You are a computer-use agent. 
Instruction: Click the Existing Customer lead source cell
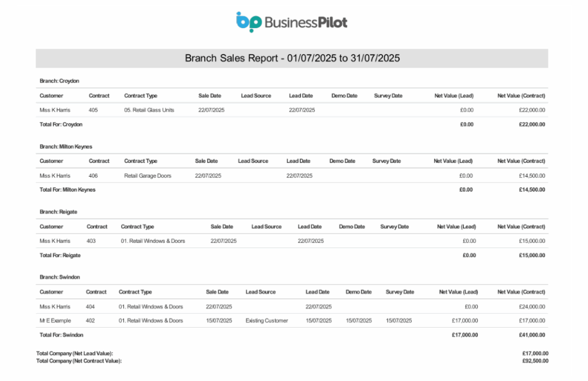(266, 321)
